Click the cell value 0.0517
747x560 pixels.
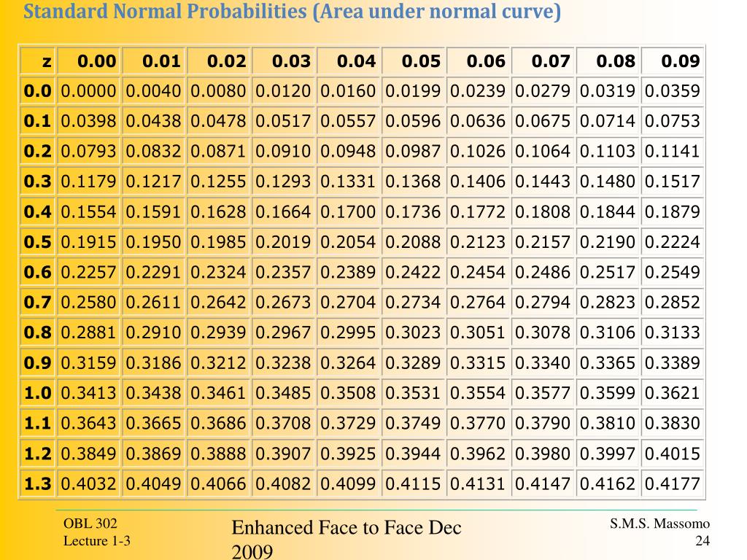(284, 121)
